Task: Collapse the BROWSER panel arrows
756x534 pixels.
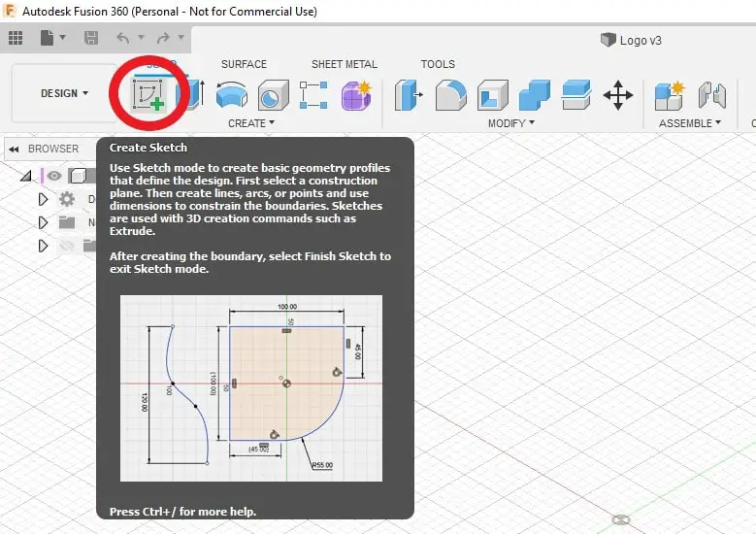Action: [14, 150]
